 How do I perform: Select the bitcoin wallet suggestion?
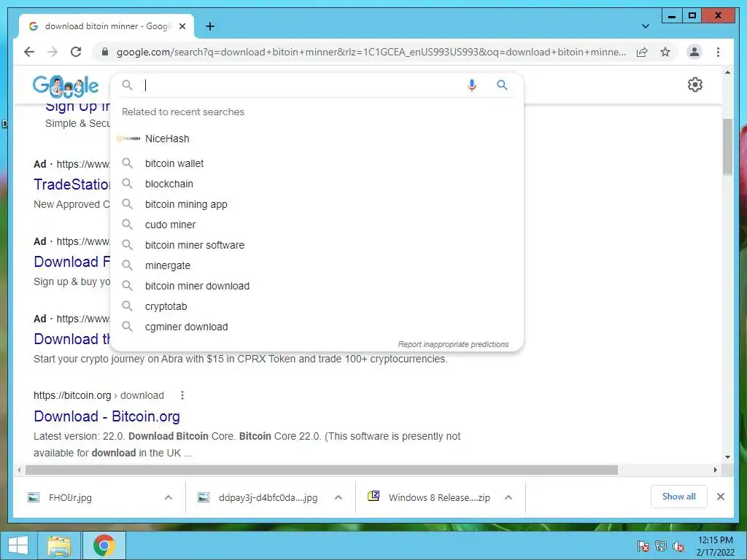point(317,163)
